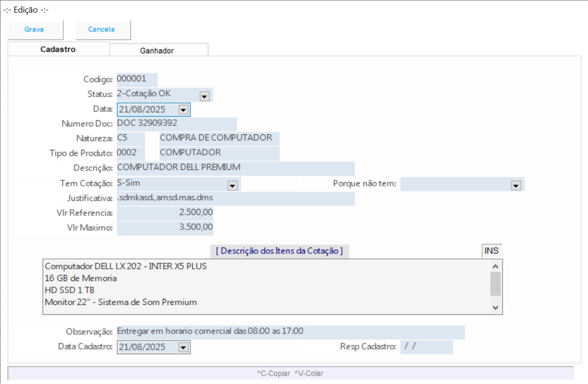This screenshot has width=588, height=384.
Task: Click the Natureza code field C5
Action: pyautogui.click(x=131, y=139)
